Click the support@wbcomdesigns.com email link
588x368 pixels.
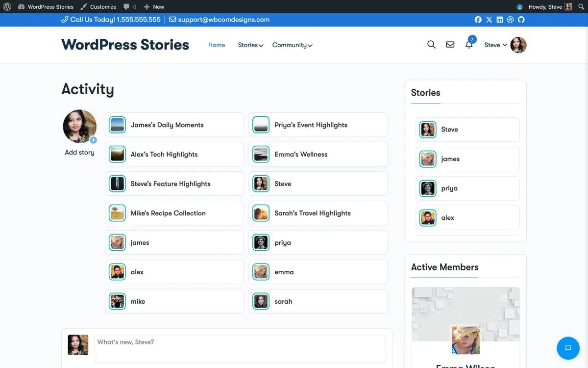[x=220, y=20]
